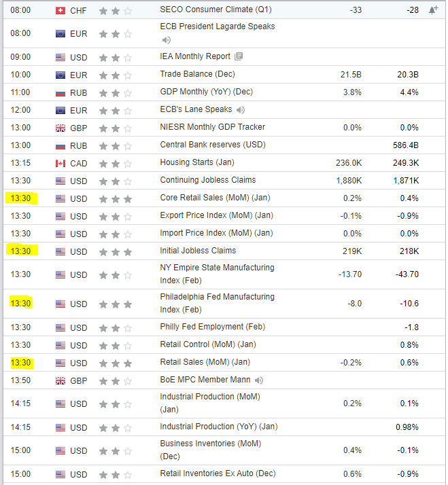
Task: Click the Swiss flag on CHF row
Action: click(x=61, y=10)
